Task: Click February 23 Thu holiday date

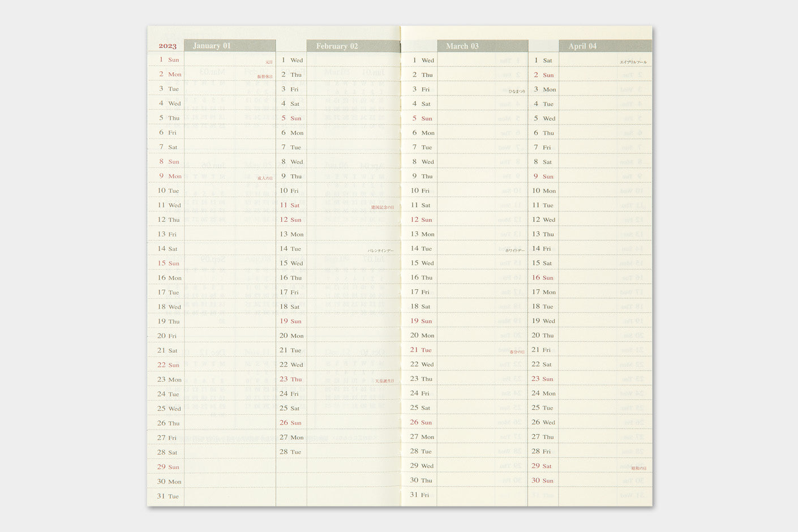Action: (290, 379)
